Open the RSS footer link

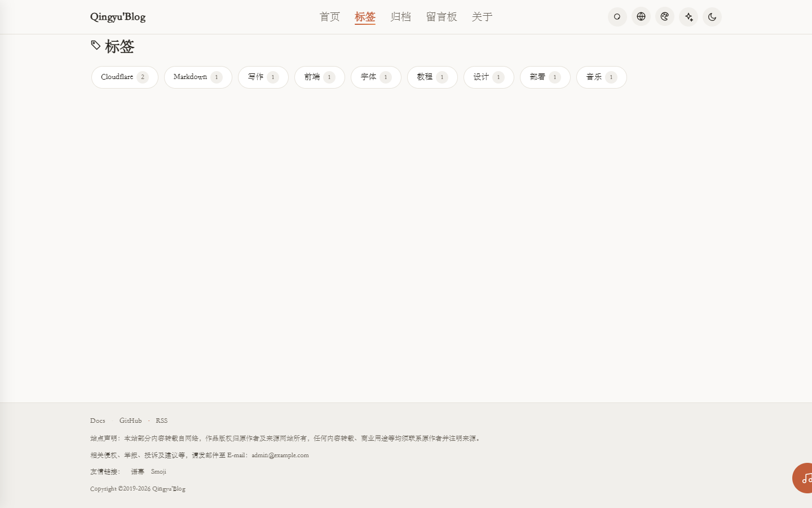[161, 421]
